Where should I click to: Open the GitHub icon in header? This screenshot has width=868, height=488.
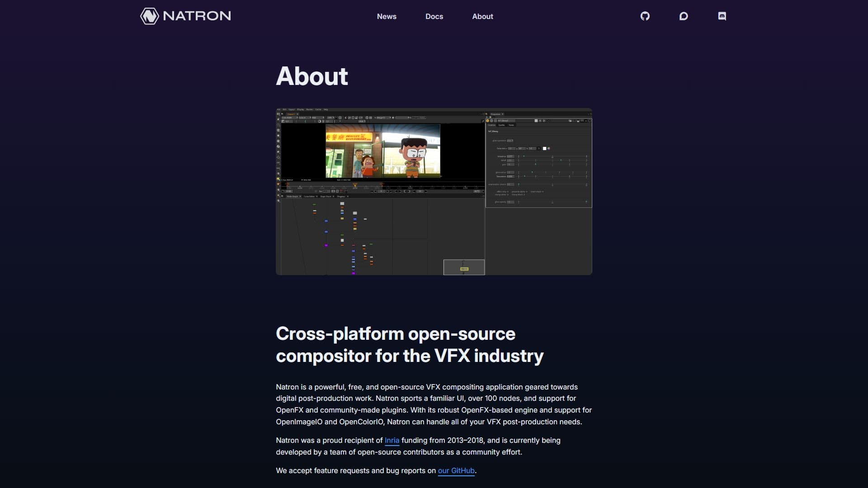click(645, 16)
